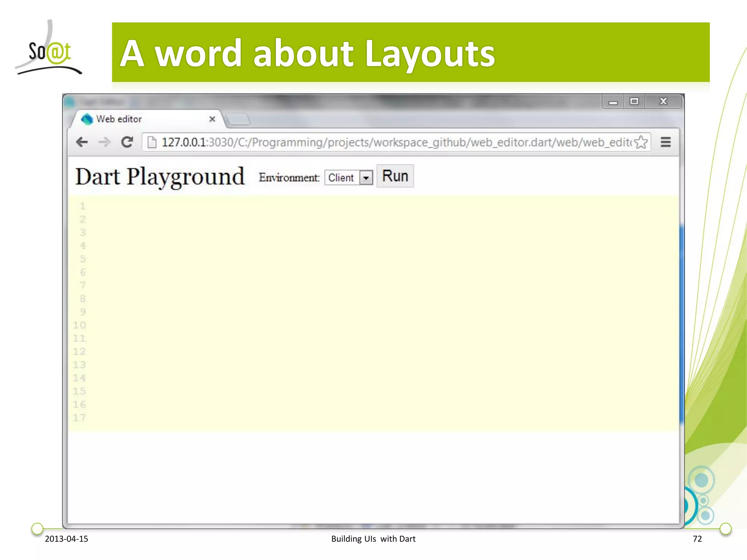This screenshot has width=747, height=560.
Task: Click the Dart logo favicon on tab
Action: [87, 119]
